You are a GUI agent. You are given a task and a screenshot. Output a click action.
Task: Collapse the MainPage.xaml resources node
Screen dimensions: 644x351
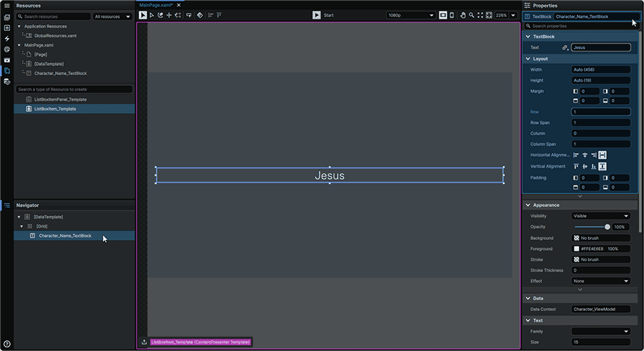[x=19, y=45]
